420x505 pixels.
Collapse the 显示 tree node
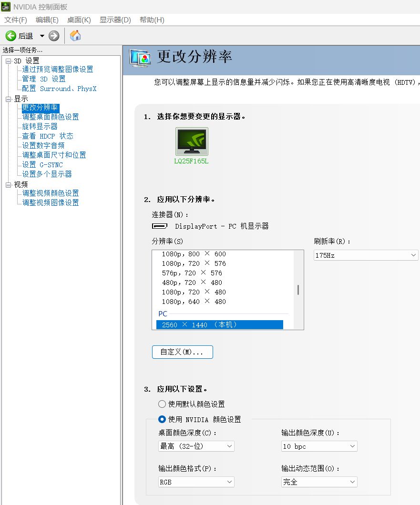9,99
